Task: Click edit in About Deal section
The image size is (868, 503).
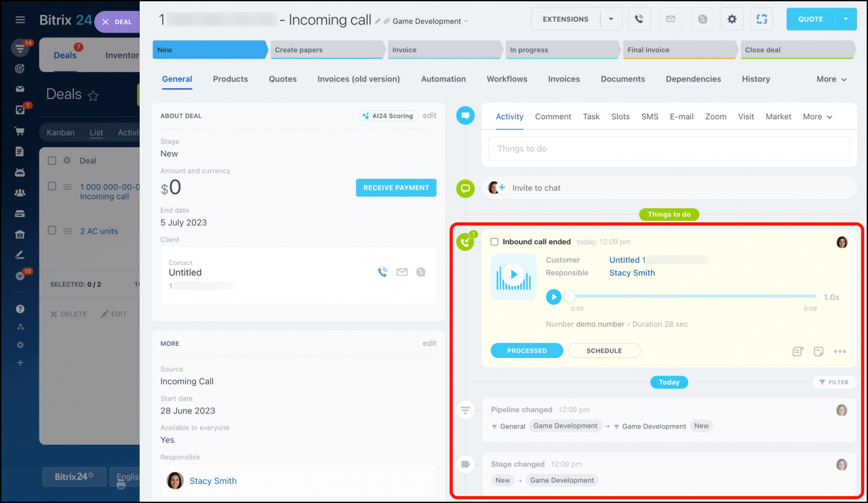Action: pos(430,116)
